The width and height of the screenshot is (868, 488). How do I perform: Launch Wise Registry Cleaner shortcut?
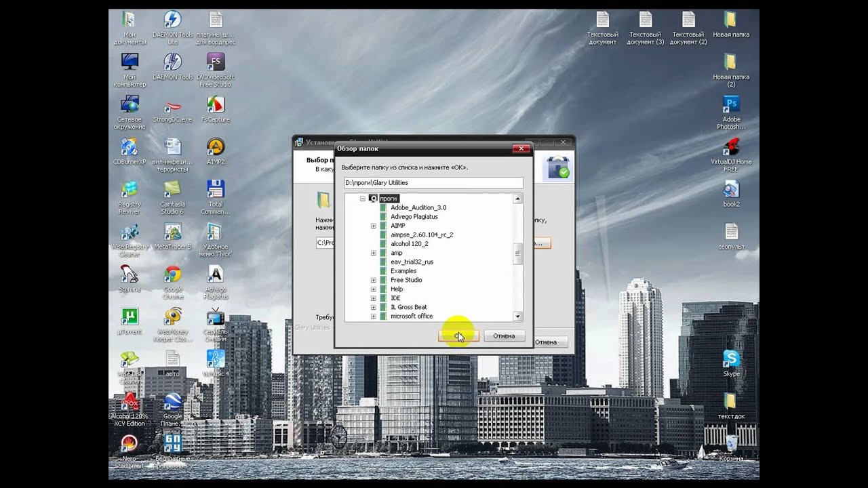pyautogui.click(x=130, y=239)
